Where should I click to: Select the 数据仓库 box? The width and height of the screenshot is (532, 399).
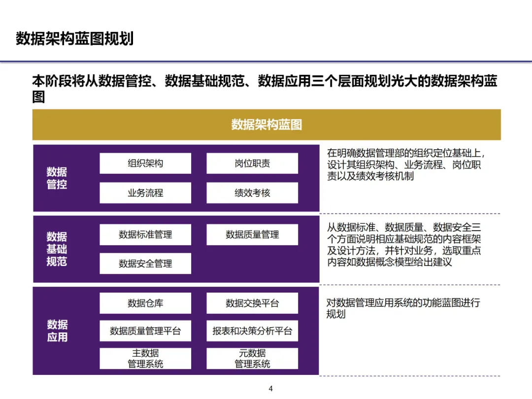pyautogui.click(x=145, y=303)
